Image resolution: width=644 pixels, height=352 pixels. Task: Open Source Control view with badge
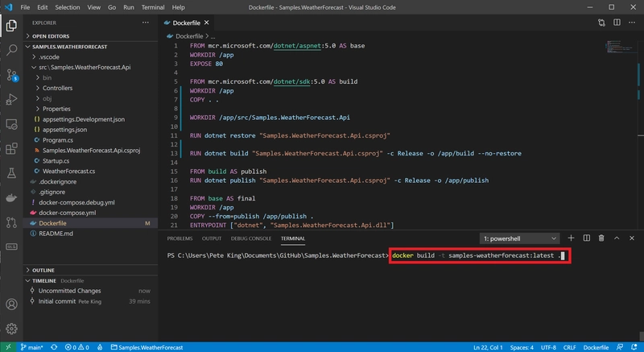click(x=11, y=75)
